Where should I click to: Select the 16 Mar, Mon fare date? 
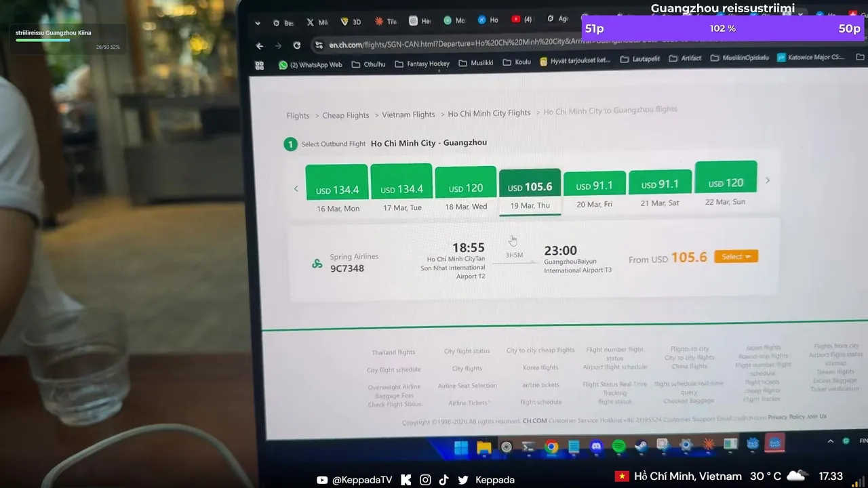pyautogui.click(x=337, y=189)
